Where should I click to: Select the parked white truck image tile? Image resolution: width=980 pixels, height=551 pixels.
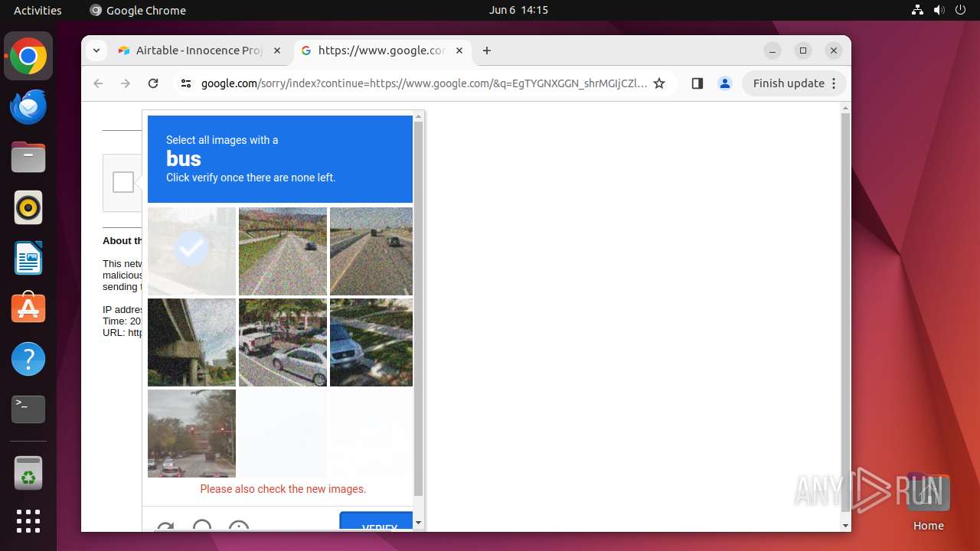[x=283, y=342]
